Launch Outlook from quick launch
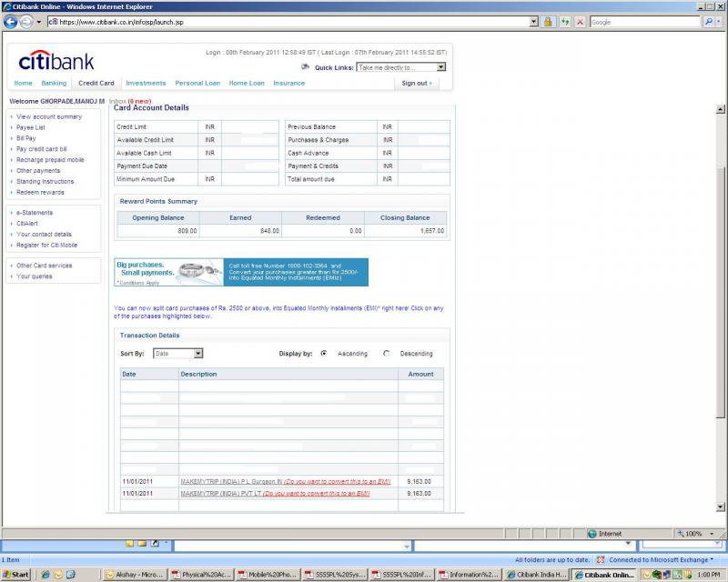 point(58,575)
